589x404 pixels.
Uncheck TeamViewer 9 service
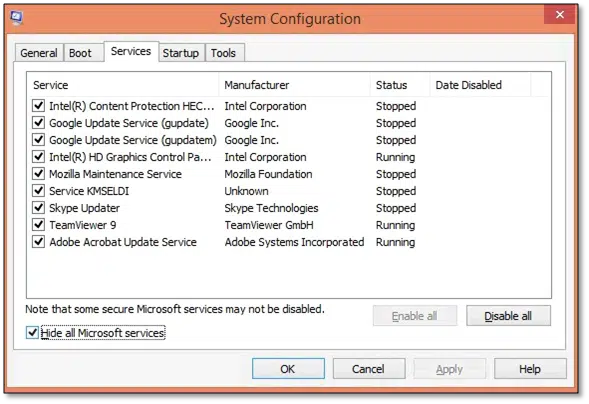[x=38, y=225]
